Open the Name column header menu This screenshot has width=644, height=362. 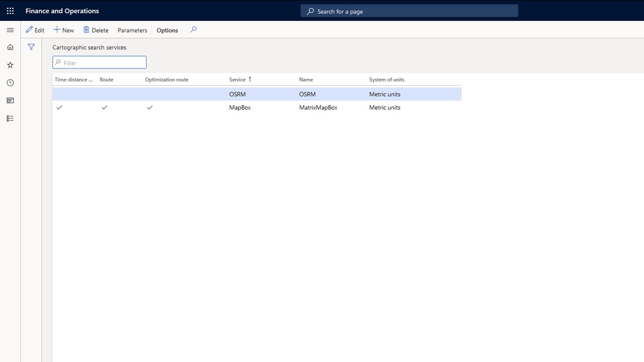pos(306,80)
